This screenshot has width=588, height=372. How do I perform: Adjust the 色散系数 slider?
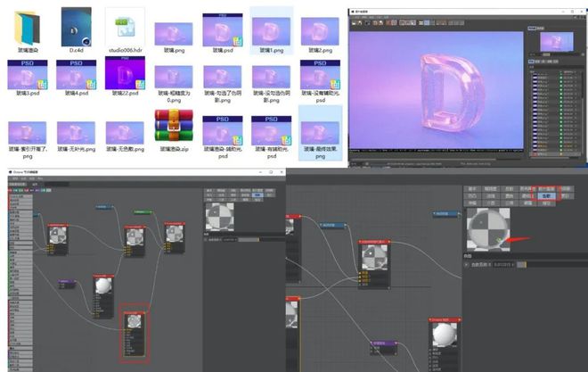pyautogui.click(x=523, y=264)
